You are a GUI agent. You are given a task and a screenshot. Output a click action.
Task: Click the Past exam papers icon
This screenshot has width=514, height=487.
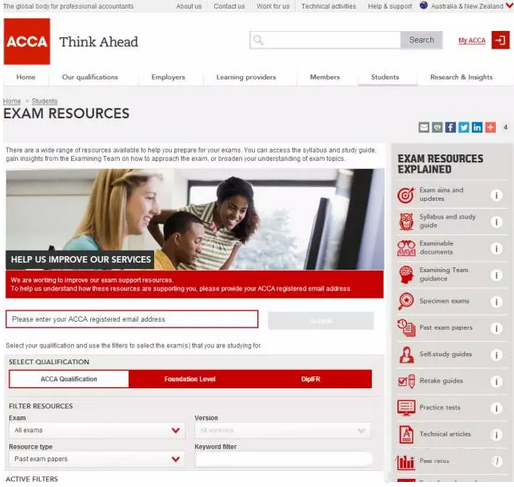tap(406, 328)
